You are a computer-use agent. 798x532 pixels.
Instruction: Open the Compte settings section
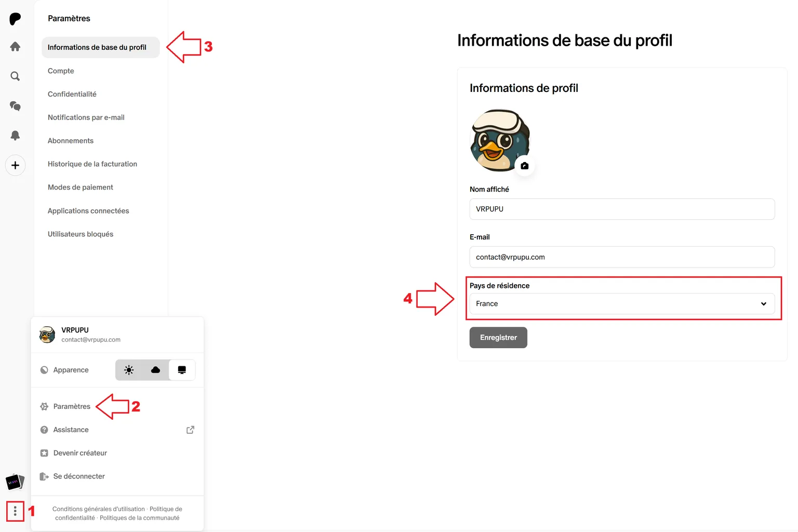[x=61, y=71]
